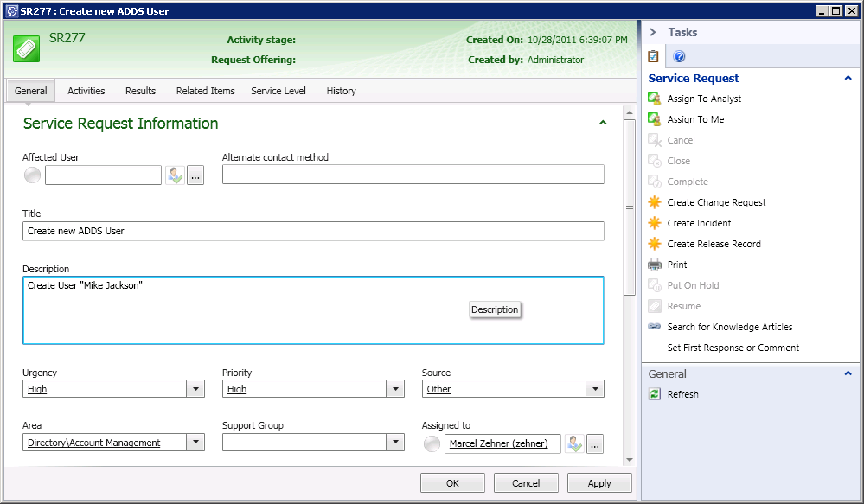
Task: Open the help tab icon in Tasks pane
Action: tap(679, 56)
